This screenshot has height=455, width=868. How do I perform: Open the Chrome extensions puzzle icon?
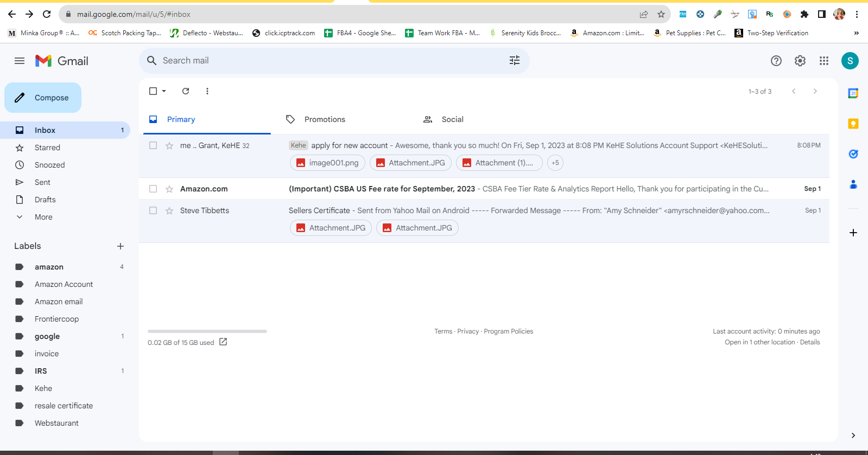[x=804, y=14]
